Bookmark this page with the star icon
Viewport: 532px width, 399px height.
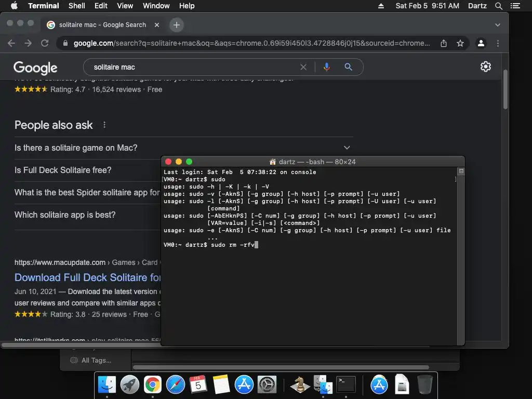point(460,43)
